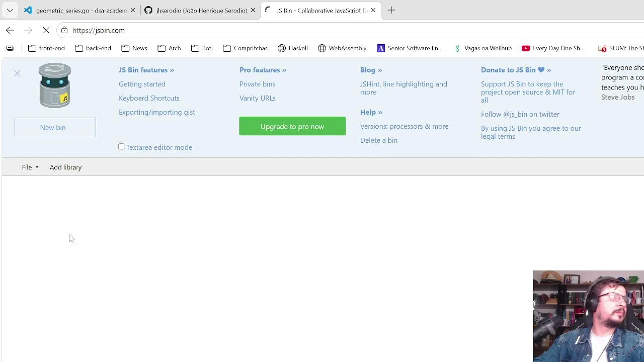Click Upgrade to pro now button

[292, 126]
